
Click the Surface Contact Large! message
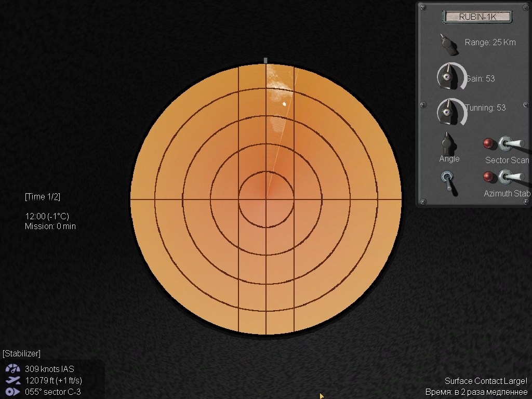(486, 381)
